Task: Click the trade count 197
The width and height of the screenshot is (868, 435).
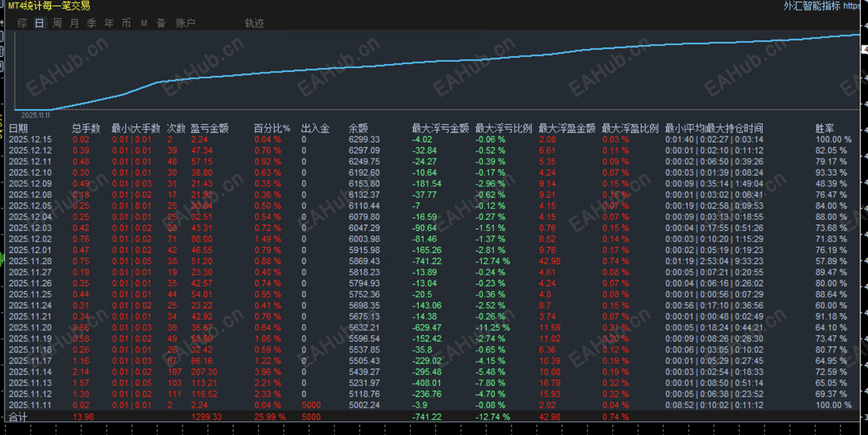Action: pos(175,372)
